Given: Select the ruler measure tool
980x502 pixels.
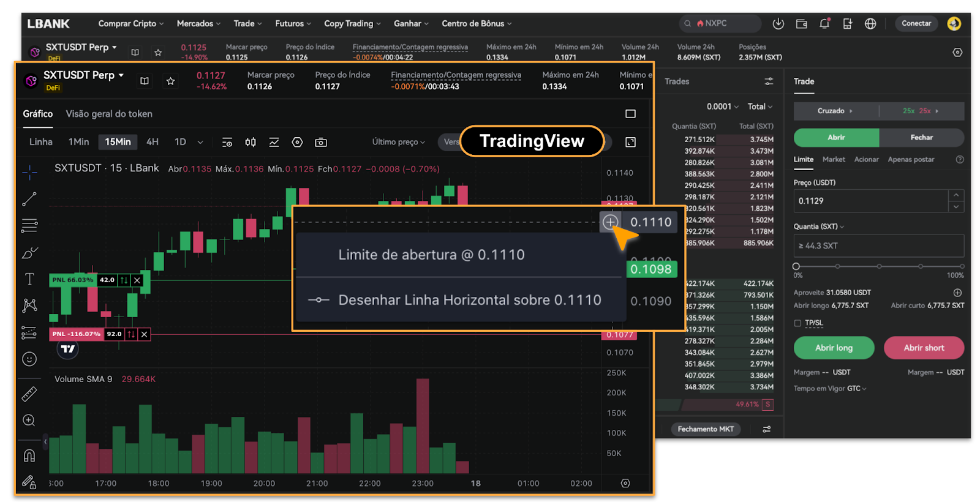Looking at the screenshot, I should [29, 394].
